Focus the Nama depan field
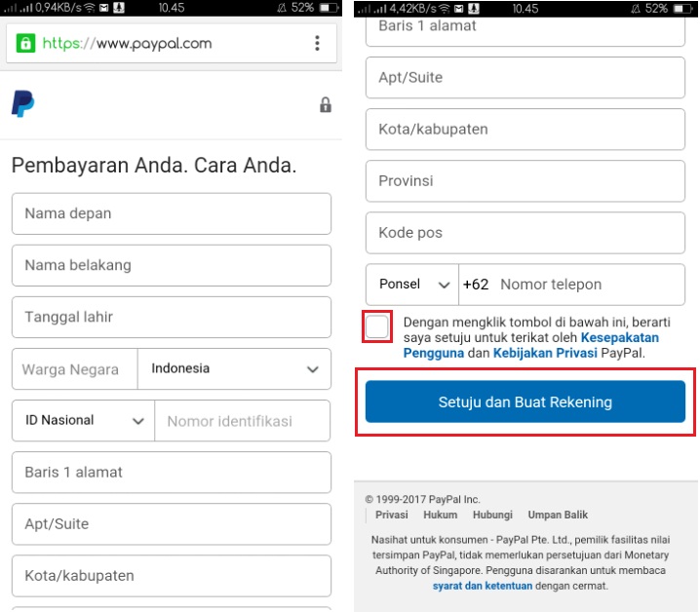The height and width of the screenshot is (612, 700). coord(172,213)
